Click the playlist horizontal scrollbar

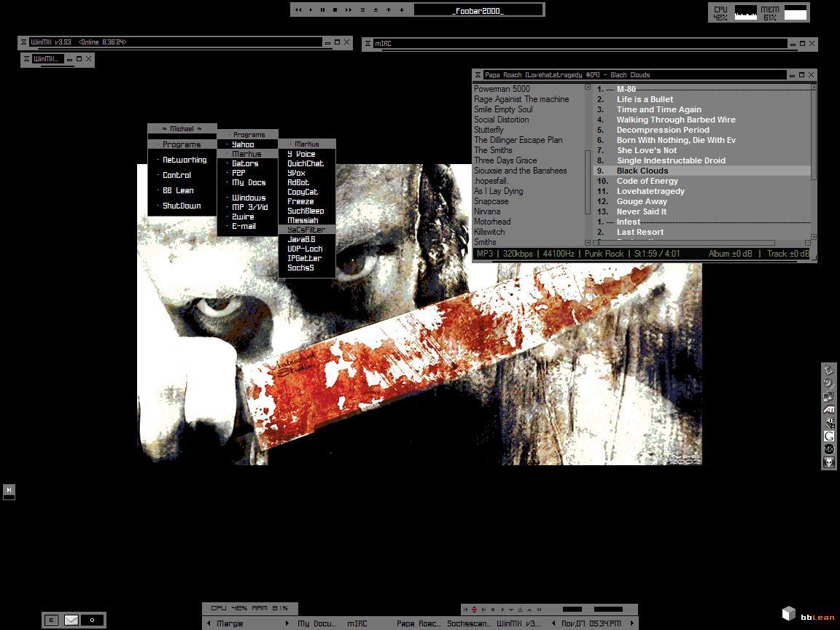(x=703, y=243)
